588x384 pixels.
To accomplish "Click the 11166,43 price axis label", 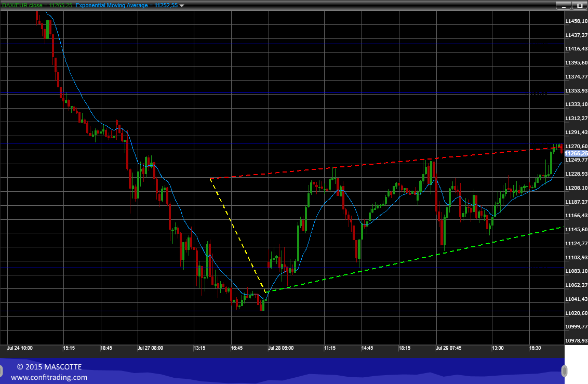I will pyautogui.click(x=576, y=216).
